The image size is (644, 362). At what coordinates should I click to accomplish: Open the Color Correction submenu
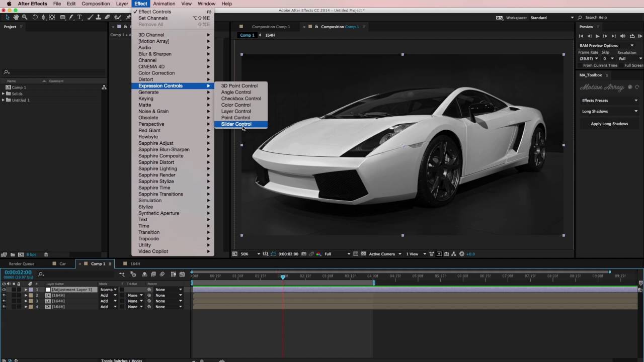tap(173, 73)
